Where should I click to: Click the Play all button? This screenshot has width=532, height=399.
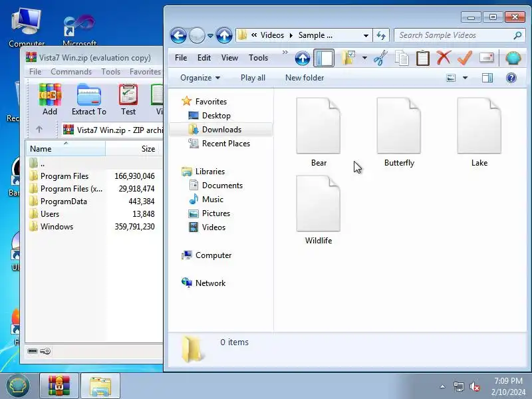click(253, 78)
